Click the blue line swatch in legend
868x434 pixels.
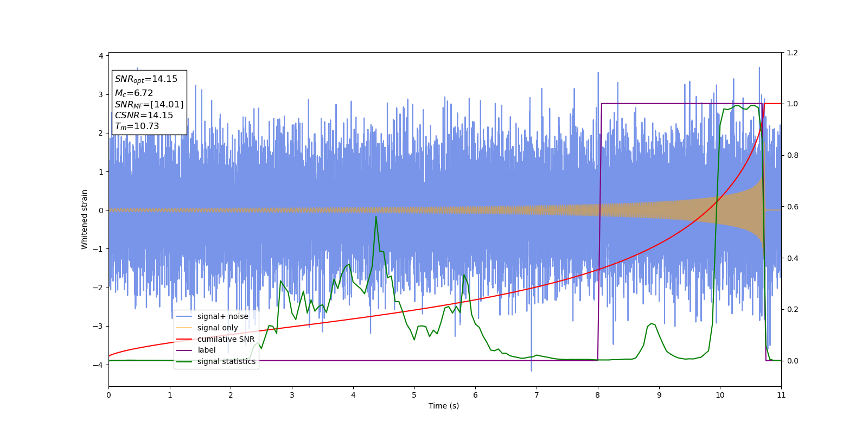[184, 317]
